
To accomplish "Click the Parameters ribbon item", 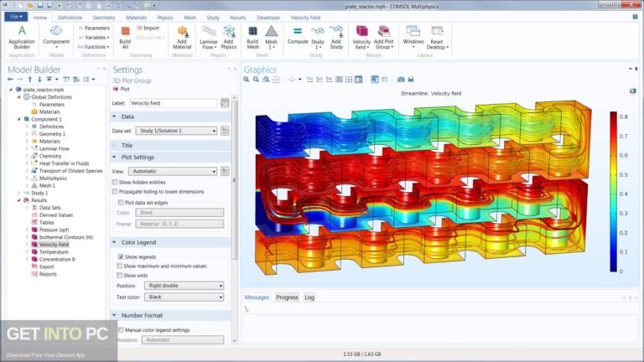I will 94,28.
